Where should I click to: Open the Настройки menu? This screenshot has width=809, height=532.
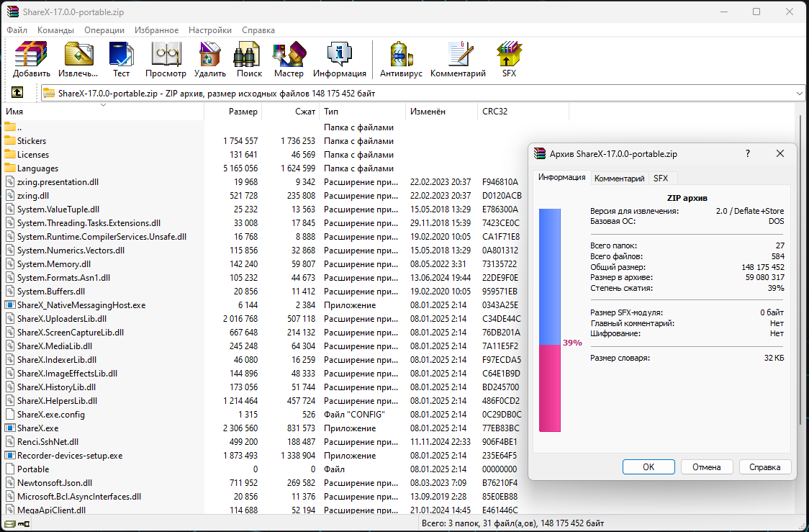click(210, 30)
